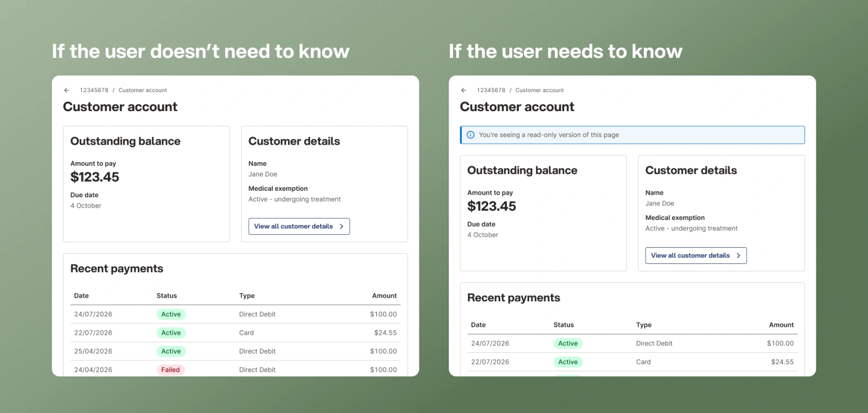Select the 22/07/2026 date in the left panel
868x413 pixels.
coord(93,333)
